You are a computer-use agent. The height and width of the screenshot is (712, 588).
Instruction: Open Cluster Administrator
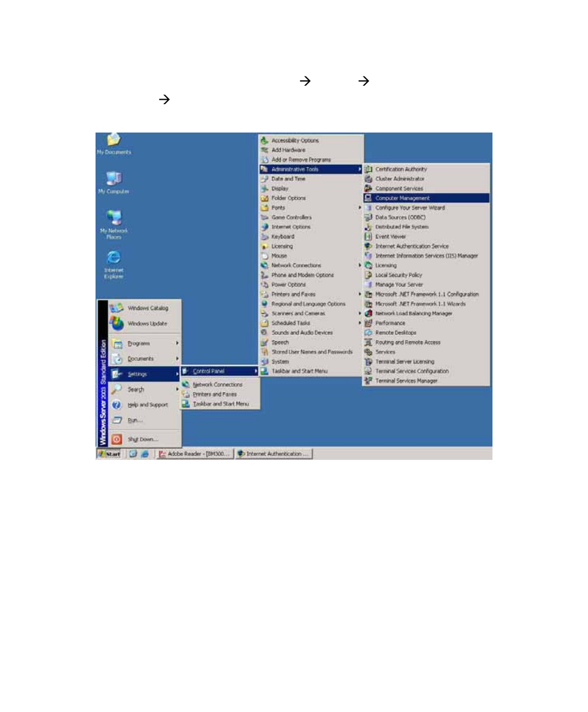coord(427,179)
